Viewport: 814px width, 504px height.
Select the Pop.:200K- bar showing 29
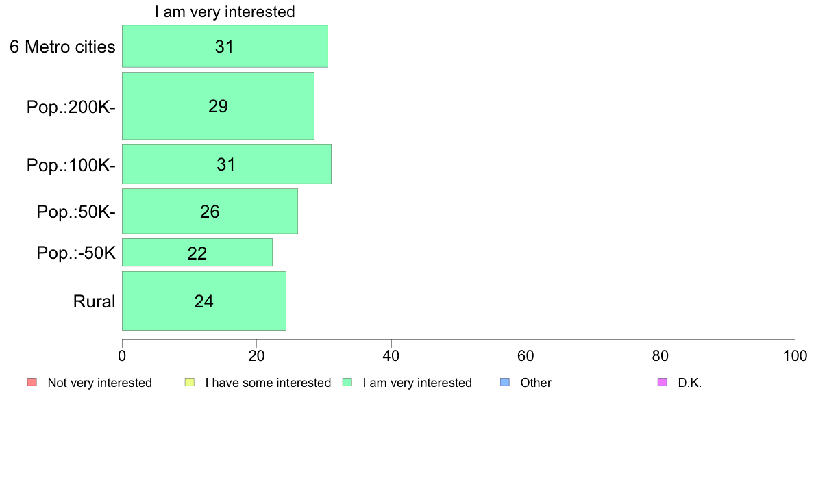pos(218,106)
